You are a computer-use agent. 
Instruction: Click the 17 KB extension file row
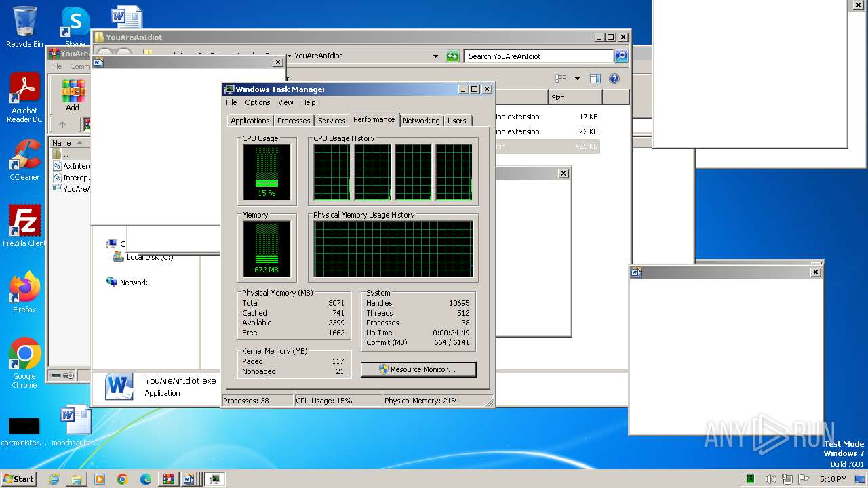click(x=548, y=117)
